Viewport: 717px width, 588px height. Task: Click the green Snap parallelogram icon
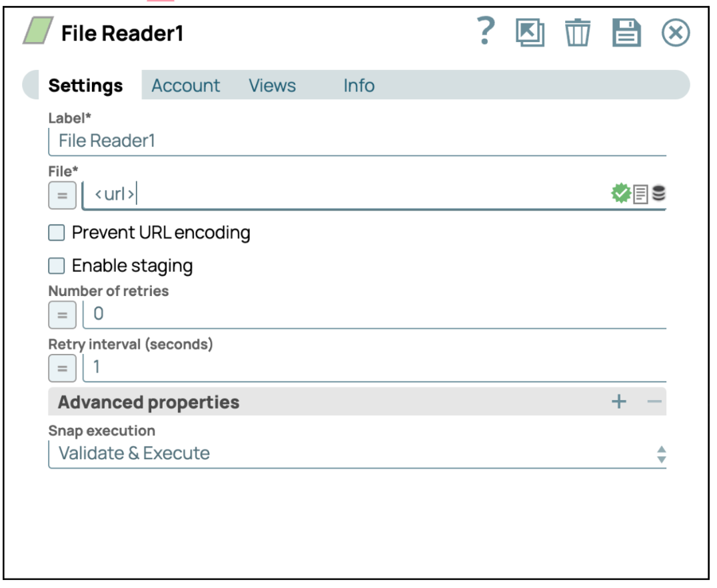pyautogui.click(x=39, y=32)
